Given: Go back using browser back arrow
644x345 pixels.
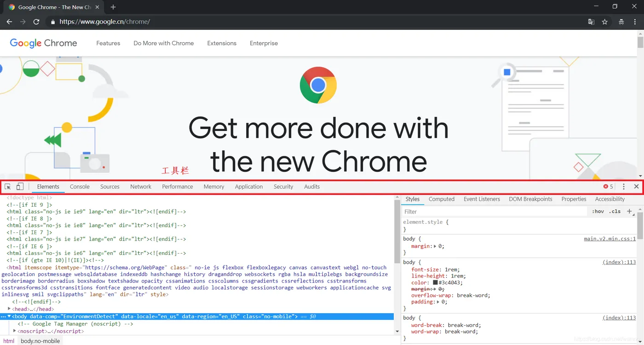Looking at the screenshot, I should click(x=9, y=22).
